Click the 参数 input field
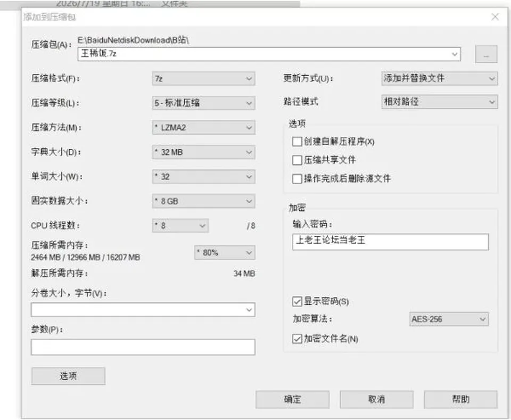Screen dimensions: 511x420 tap(143, 347)
